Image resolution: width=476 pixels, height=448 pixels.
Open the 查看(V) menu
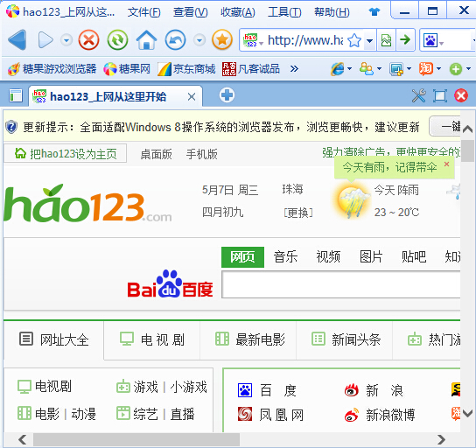pos(191,12)
